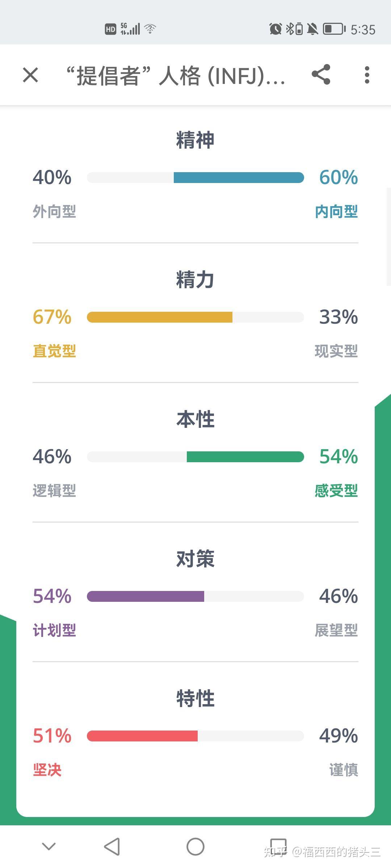
Task: Click the blue 精神 introvert bar
Action: (x=239, y=178)
